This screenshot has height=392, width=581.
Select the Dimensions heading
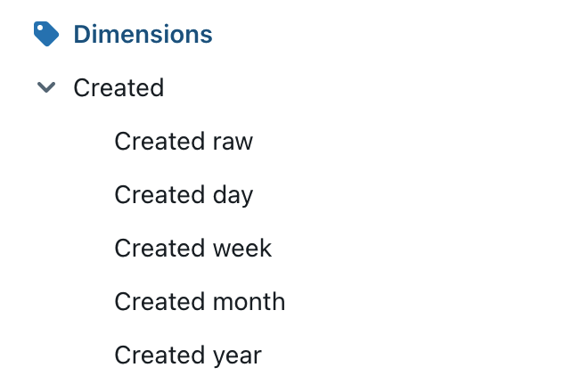coord(143,35)
